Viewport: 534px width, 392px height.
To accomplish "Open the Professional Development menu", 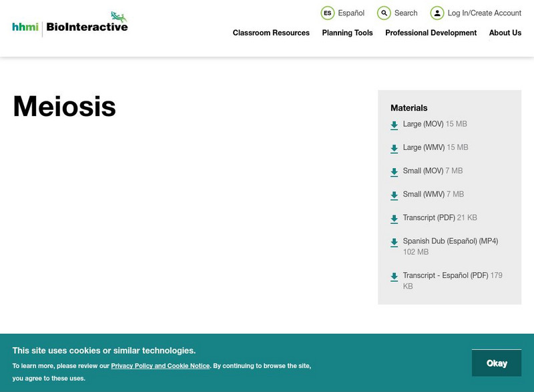I will pyautogui.click(x=431, y=33).
